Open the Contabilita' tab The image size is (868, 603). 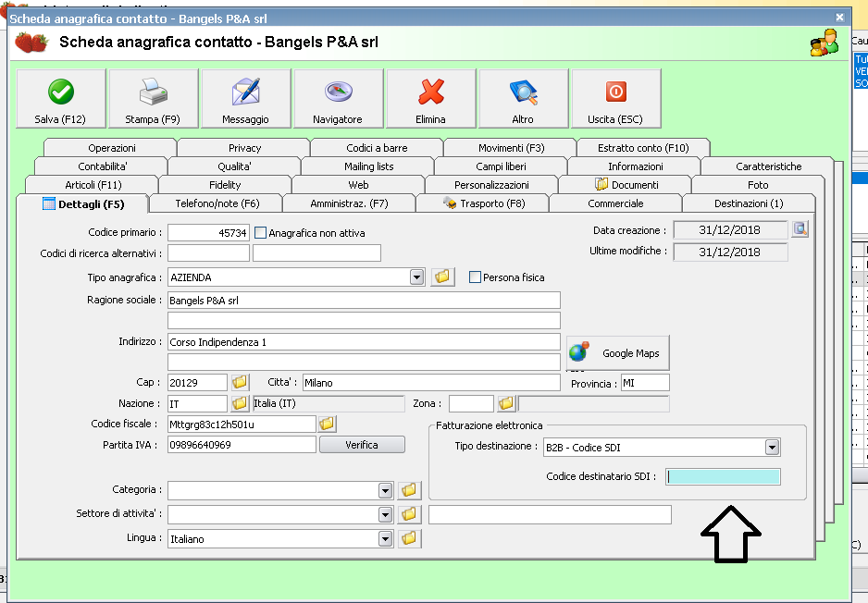tap(103, 166)
